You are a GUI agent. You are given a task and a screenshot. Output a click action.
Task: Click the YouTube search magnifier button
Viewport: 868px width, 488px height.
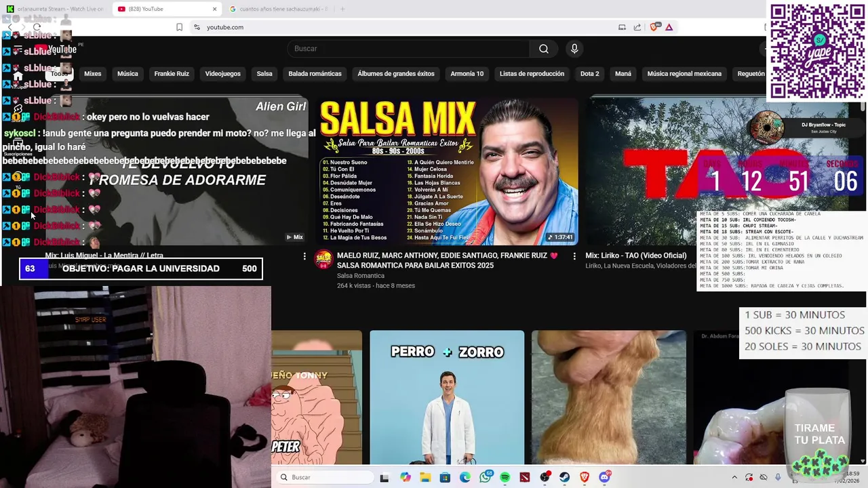click(x=543, y=49)
